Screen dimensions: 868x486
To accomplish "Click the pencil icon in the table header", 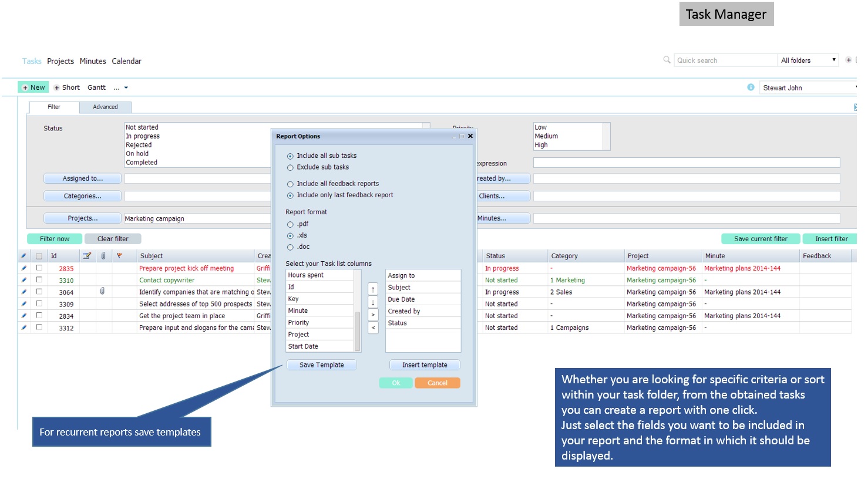I will pyautogui.click(x=24, y=256).
